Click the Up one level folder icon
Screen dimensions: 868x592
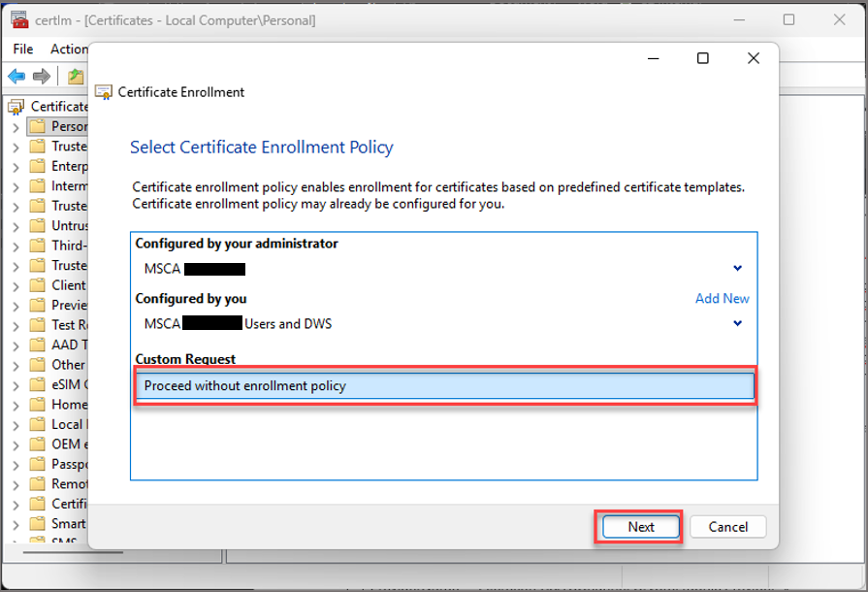(76, 76)
